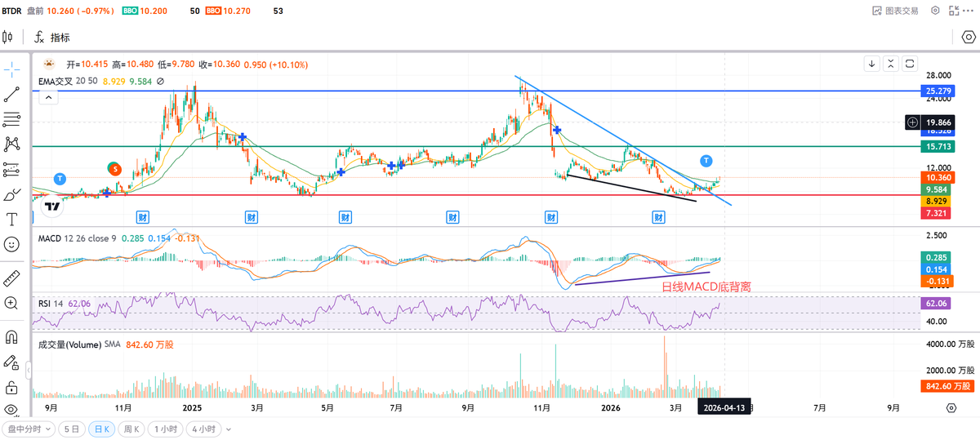Open the orange S marker on chart

tap(115, 169)
